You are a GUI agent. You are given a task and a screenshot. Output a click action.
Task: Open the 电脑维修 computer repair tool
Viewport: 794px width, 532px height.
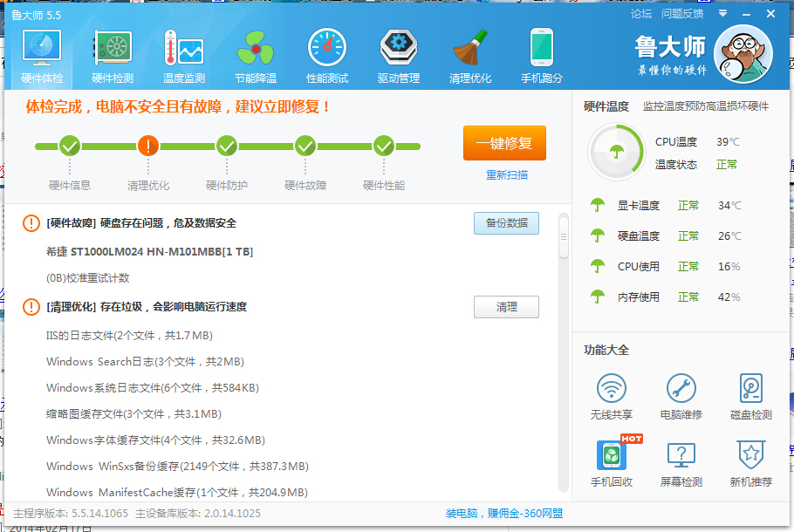coord(681,397)
